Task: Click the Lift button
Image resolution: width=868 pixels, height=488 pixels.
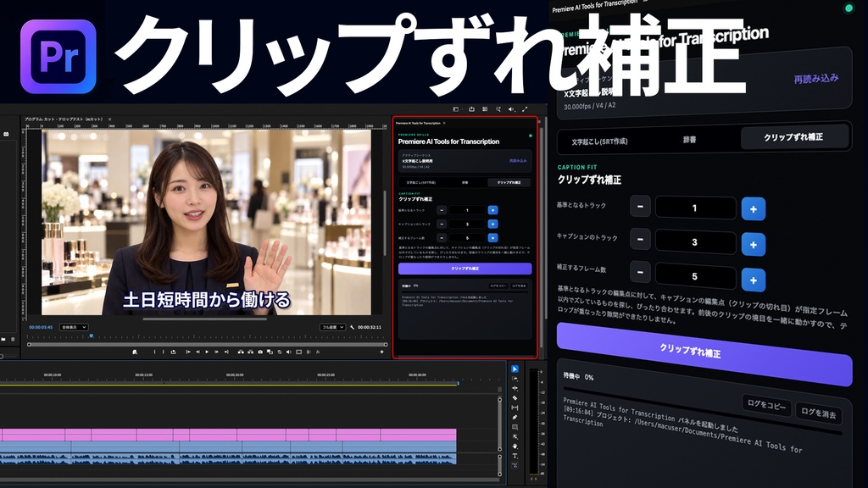Action: click(x=241, y=352)
